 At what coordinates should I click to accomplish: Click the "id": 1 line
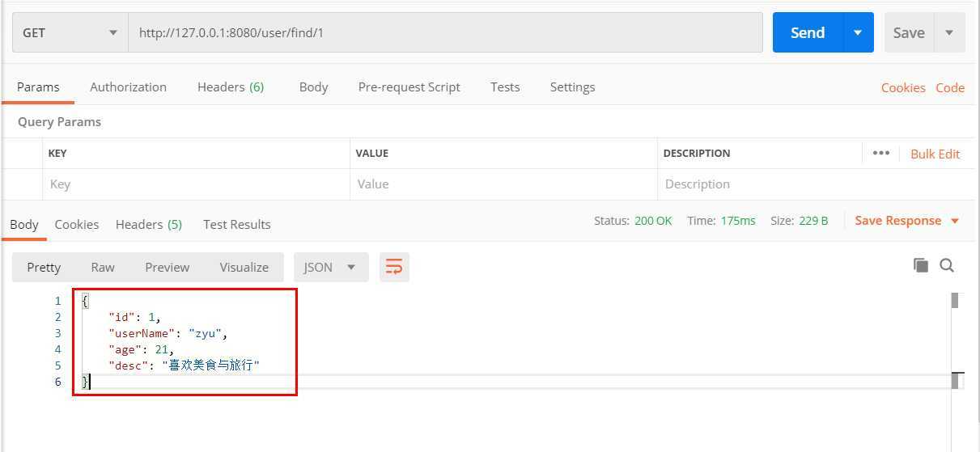134,317
